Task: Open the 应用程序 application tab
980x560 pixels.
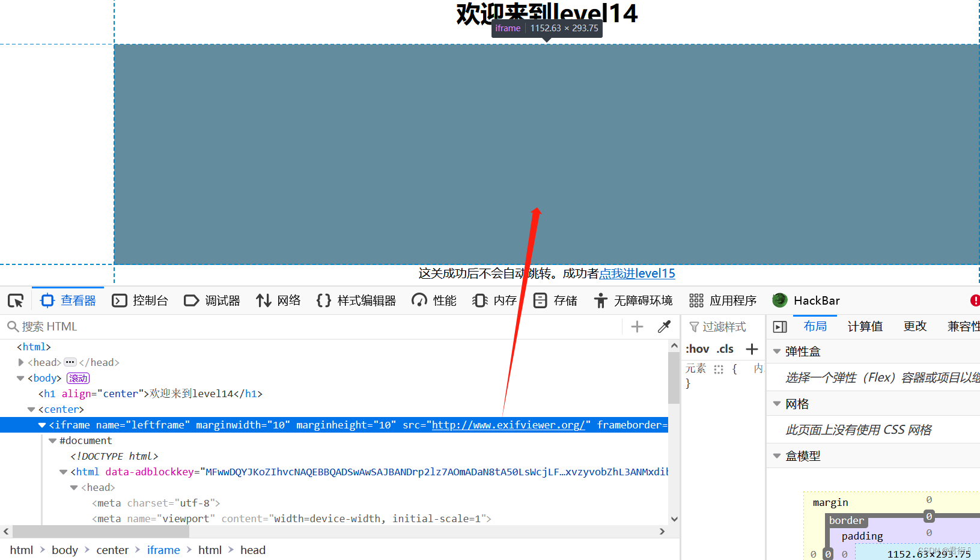Action: (x=723, y=300)
